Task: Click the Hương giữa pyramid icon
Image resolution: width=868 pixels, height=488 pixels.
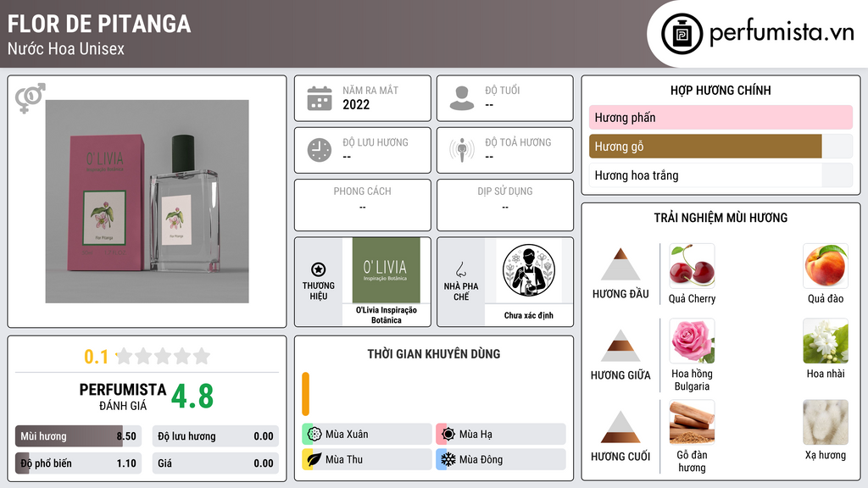Action: (x=620, y=346)
